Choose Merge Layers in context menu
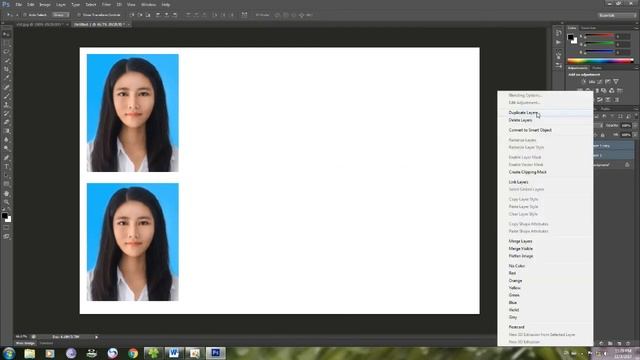Image resolution: width=640 pixels, height=360 pixels. [x=545, y=241]
